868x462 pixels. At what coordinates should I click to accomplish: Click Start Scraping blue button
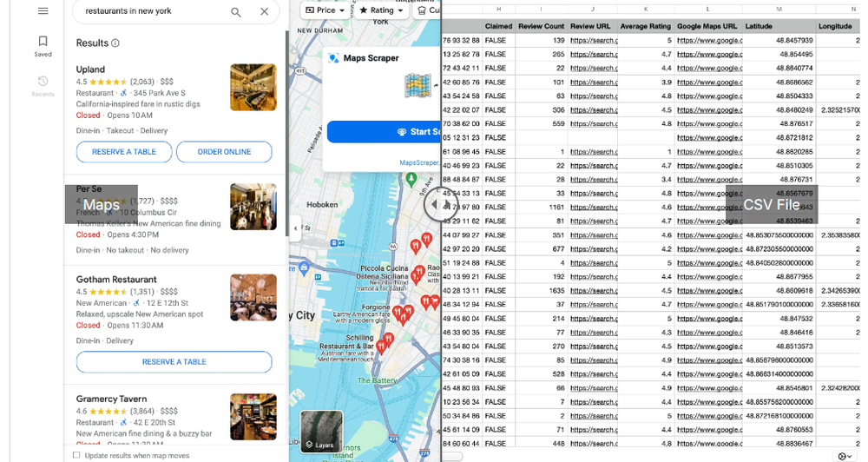[x=385, y=132]
